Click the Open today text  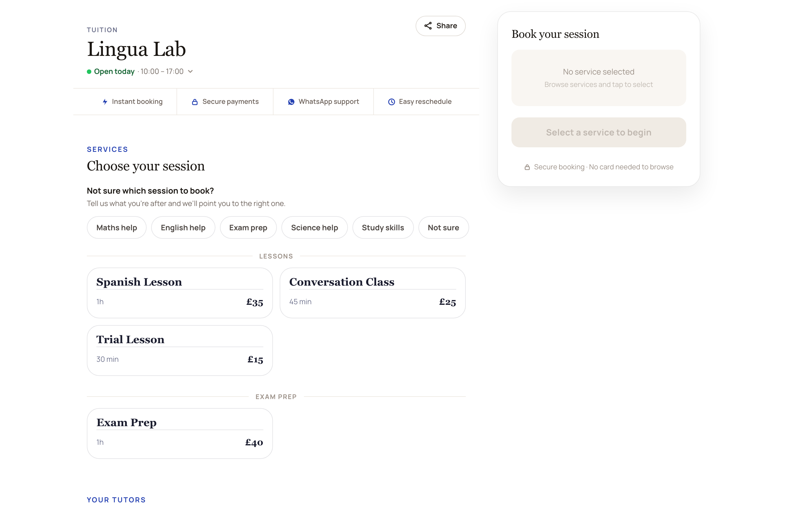click(x=114, y=72)
